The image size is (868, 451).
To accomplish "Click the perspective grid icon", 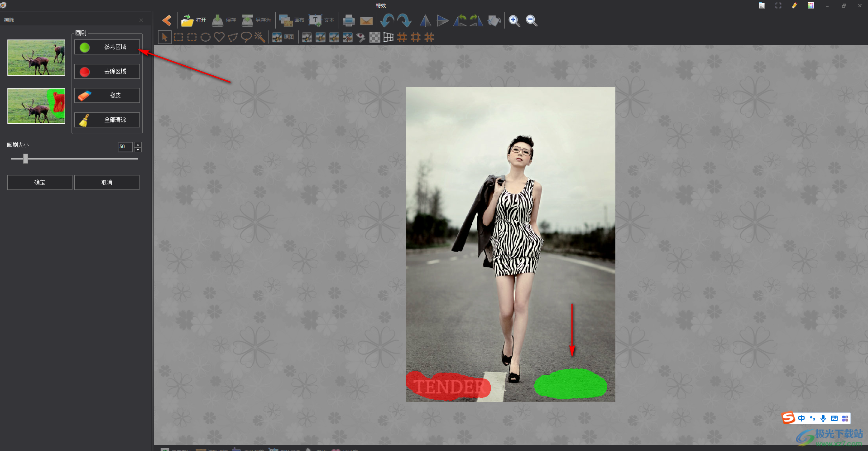I will 388,37.
